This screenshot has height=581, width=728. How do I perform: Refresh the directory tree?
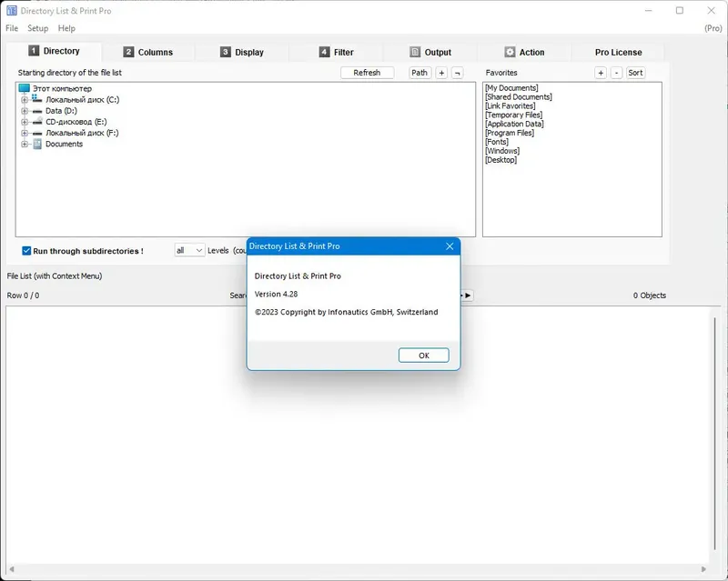(367, 72)
